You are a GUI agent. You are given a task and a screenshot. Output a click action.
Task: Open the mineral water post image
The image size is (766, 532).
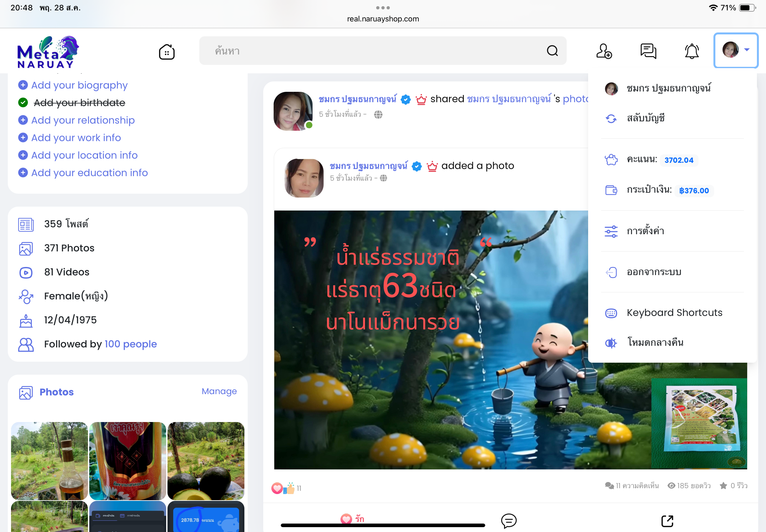(x=510, y=340)
